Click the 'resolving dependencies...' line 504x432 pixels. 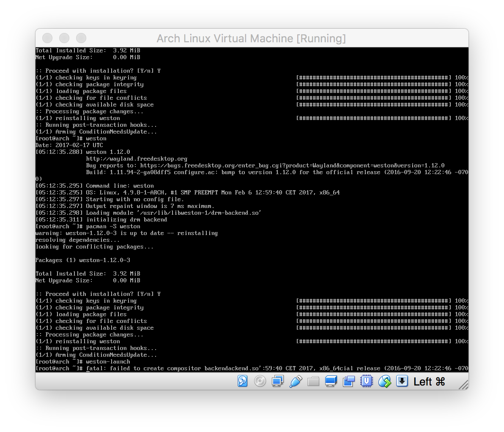[77, 240]
